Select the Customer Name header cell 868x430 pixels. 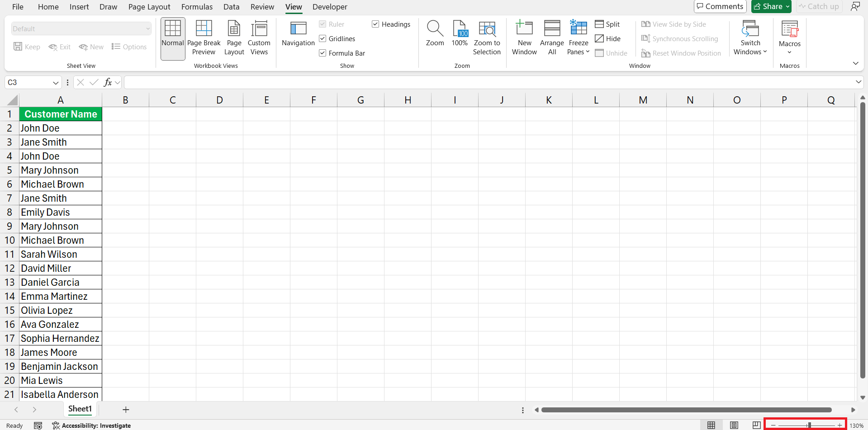click(x=61, y=114)
